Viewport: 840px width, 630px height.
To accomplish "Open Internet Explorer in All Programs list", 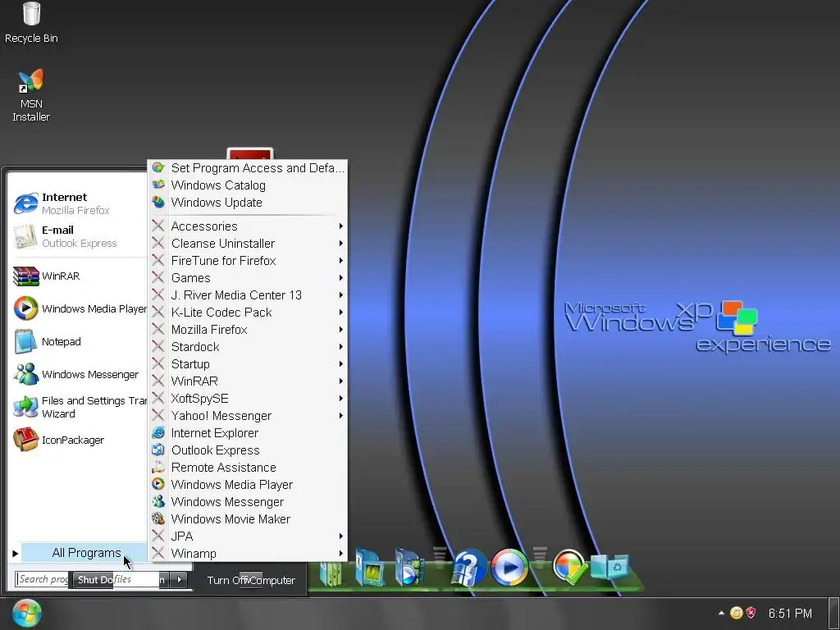I will (248, 433).
